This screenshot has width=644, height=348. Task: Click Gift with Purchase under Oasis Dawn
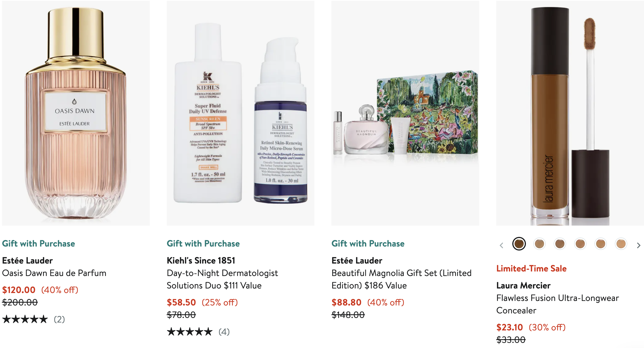coord(39,243)
